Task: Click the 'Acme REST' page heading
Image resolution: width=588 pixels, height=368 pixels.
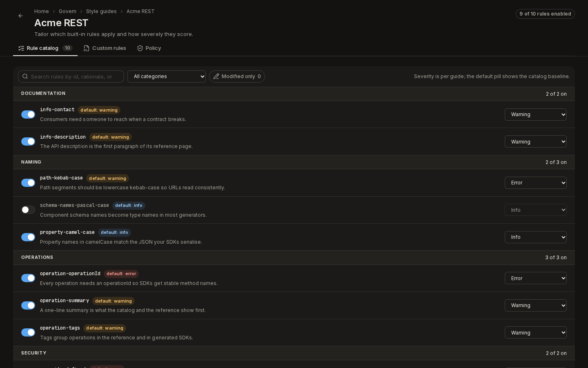Action: tap(61, 23)
